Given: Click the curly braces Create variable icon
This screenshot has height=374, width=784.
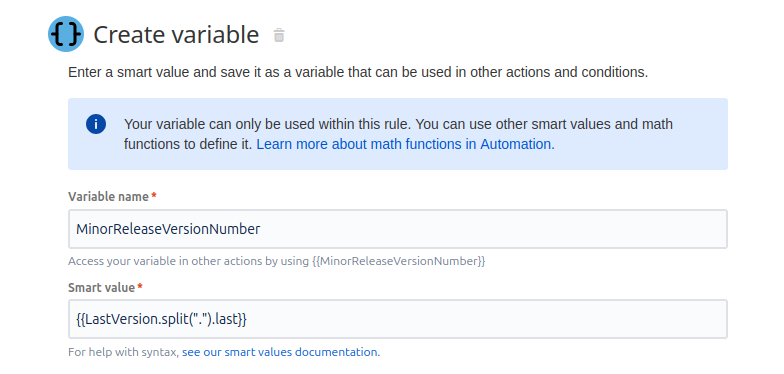Looking at the screenshot, I should [x=66, y=34].
